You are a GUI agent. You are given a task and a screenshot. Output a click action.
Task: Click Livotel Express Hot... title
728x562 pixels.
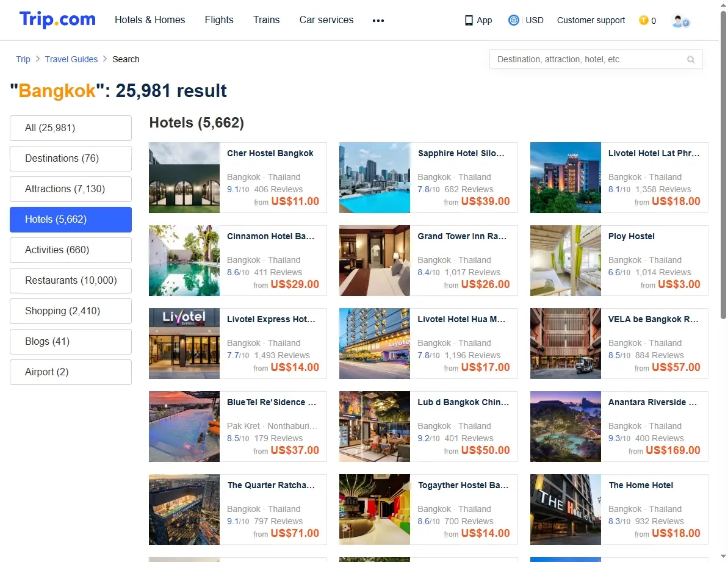271,320
